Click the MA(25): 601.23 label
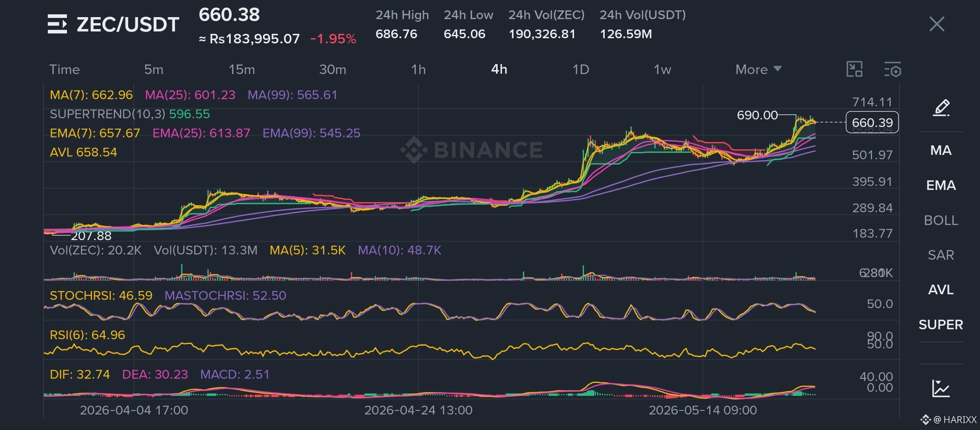 (x=190, y=95)
